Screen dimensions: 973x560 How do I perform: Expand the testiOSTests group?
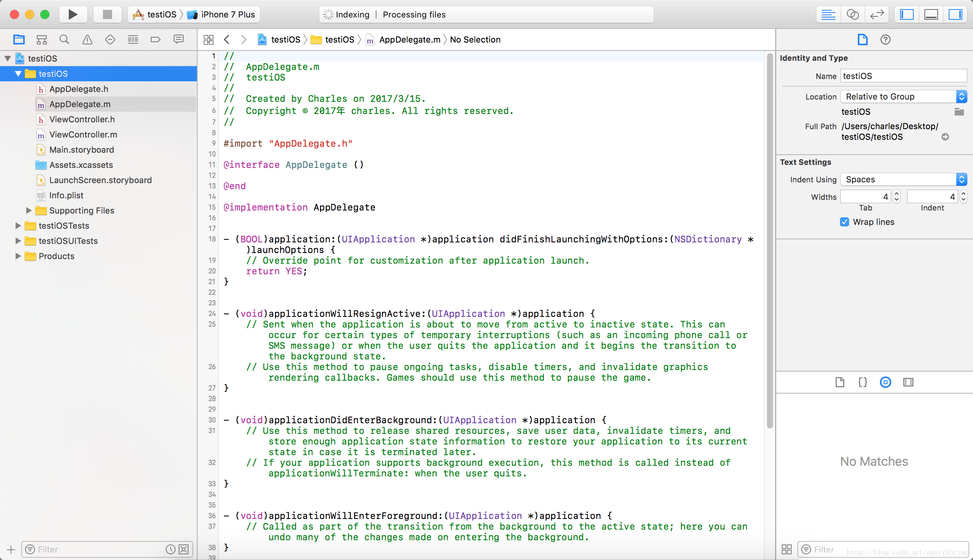(x=18, y=225)
